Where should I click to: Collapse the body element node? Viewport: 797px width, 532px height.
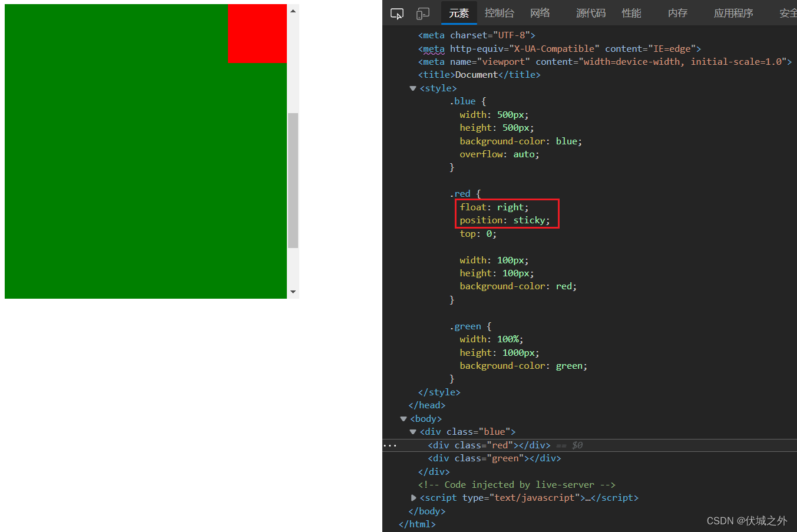tap(404, 419)
